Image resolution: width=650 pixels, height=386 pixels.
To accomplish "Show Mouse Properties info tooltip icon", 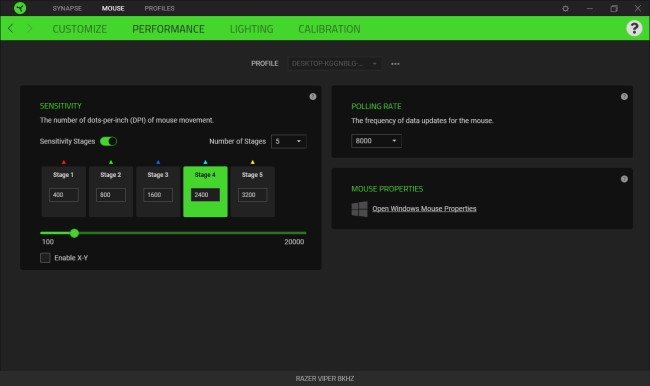I will 624,179.
